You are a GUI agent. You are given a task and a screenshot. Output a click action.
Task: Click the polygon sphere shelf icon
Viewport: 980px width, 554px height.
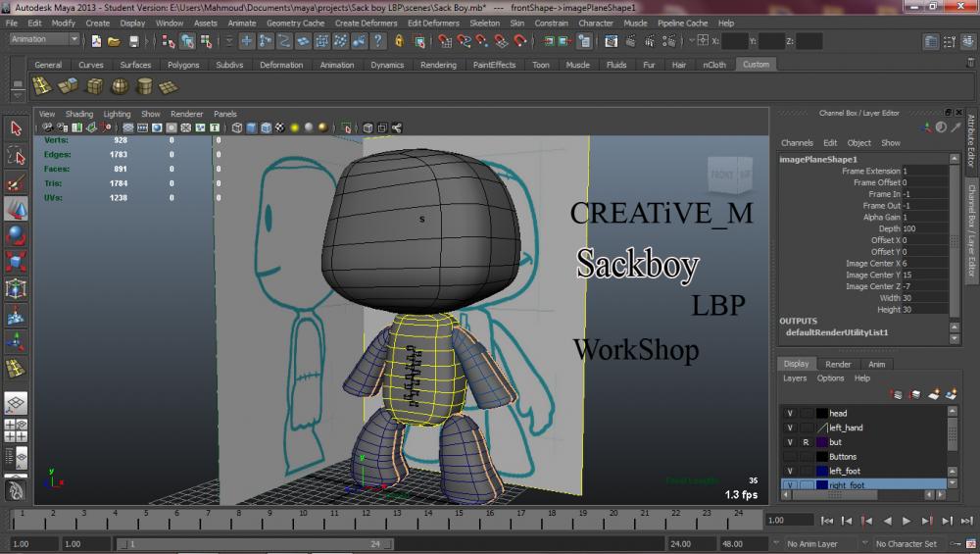point(120,86)
